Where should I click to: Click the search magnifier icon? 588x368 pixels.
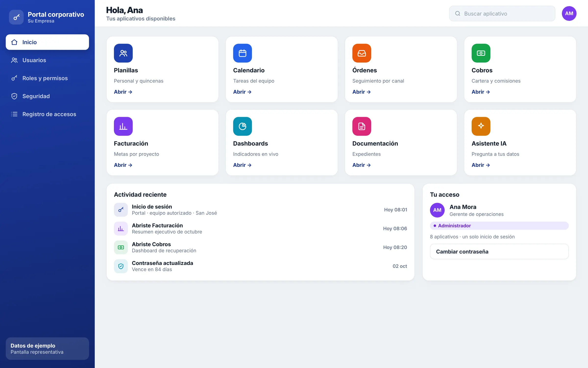(x=457, y=13)
